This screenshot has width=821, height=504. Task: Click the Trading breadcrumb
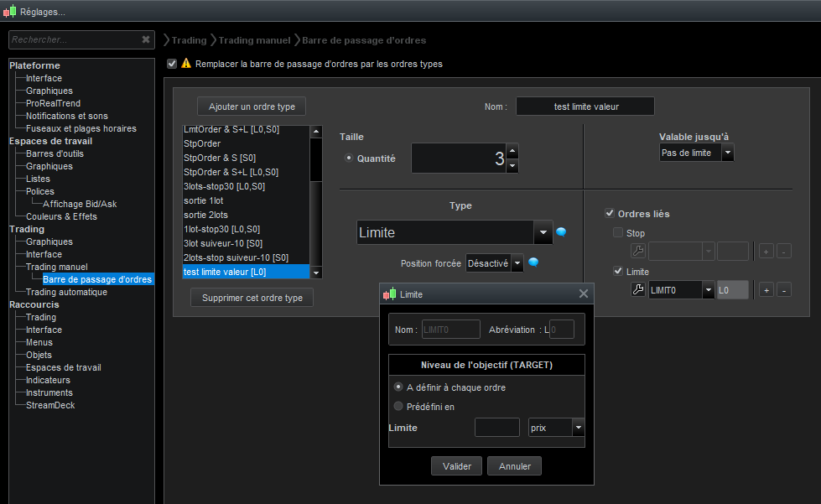tap(189, 39)
